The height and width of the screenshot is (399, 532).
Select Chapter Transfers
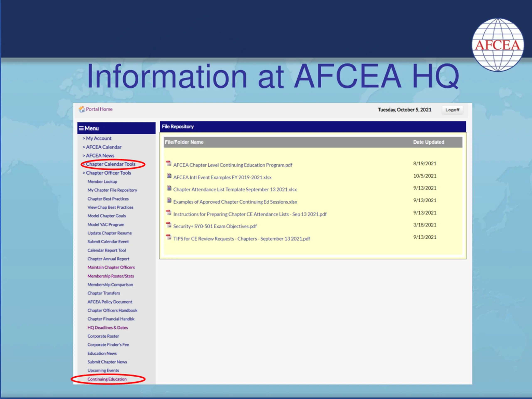click(x=104, y=293)
